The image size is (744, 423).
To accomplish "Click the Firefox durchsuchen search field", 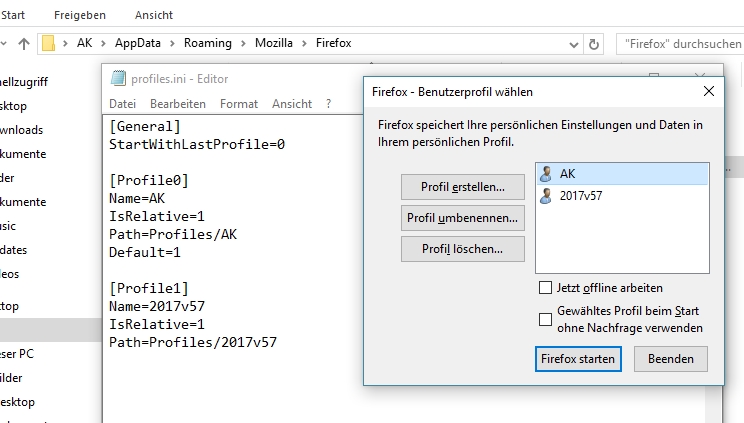I will (x=680, y=44).
